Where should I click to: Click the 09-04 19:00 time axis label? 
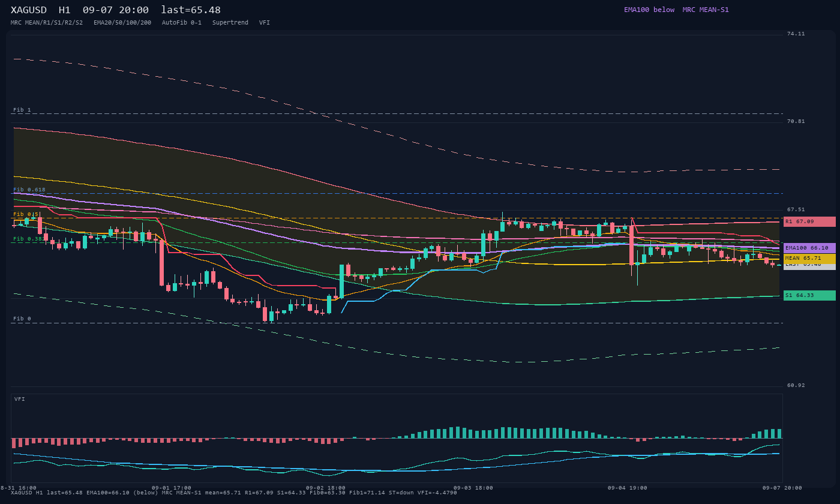pos(628,488)
